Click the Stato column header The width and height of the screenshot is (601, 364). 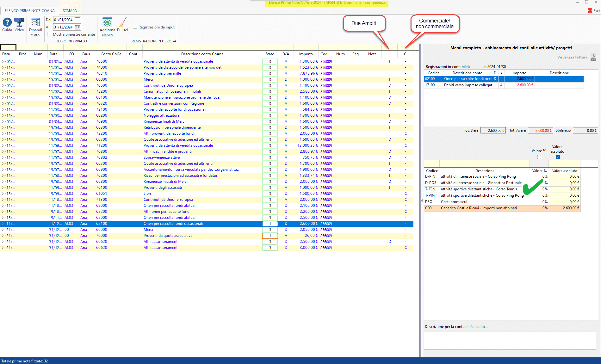[x=270, y=54]
